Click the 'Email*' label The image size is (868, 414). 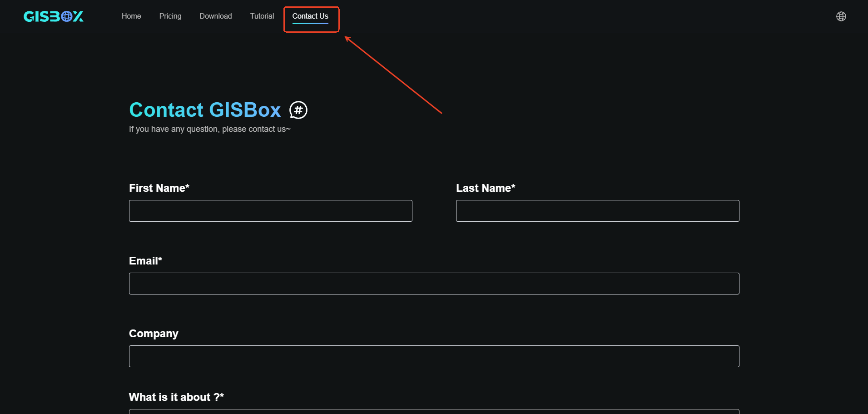point(145,261)
